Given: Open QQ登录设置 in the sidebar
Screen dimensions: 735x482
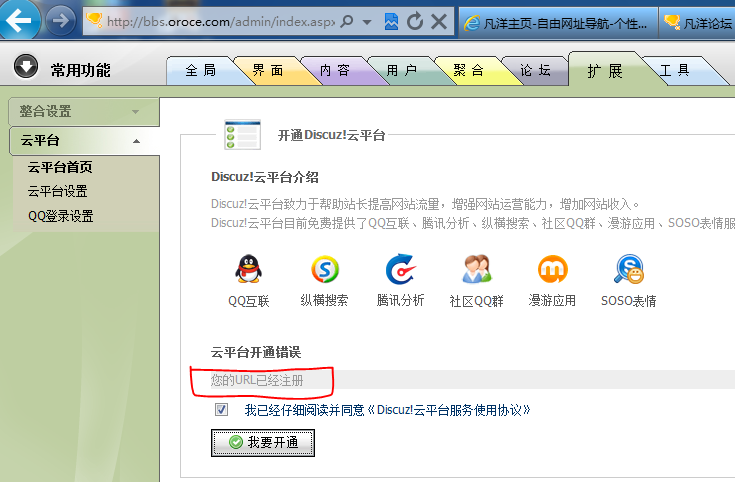Looking at the screenshot, I should (60, 216).
